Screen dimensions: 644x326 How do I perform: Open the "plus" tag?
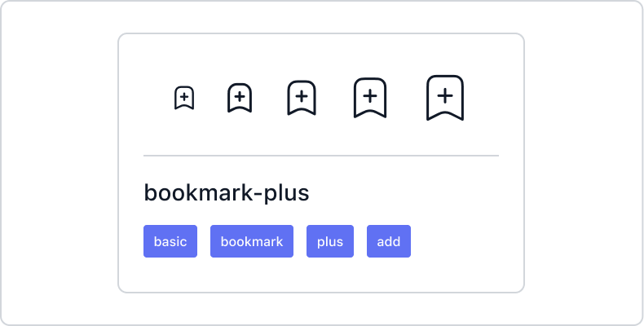pyautogui.click(x=330, y=241)
